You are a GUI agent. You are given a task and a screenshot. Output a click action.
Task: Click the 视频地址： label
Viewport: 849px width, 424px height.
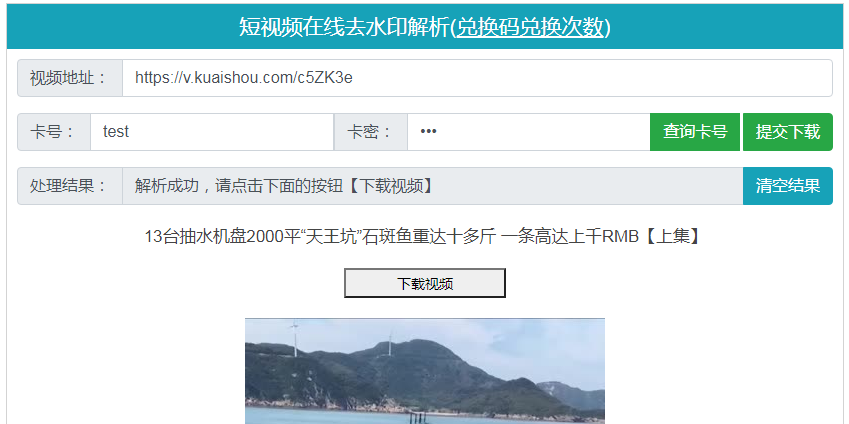click(x=70, y=78)
